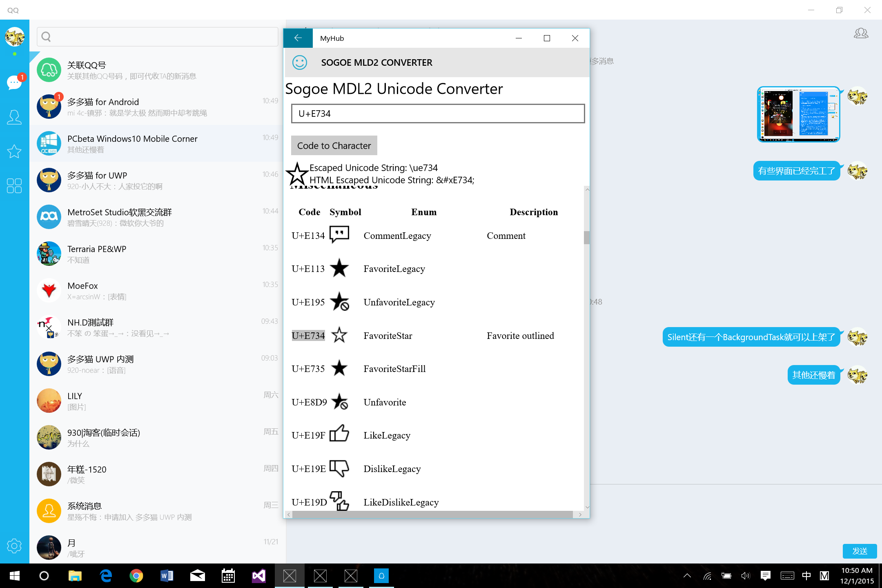Click the U+E134 code cell
Viewport: 882px width, 588px height.
tap(308, 236)
